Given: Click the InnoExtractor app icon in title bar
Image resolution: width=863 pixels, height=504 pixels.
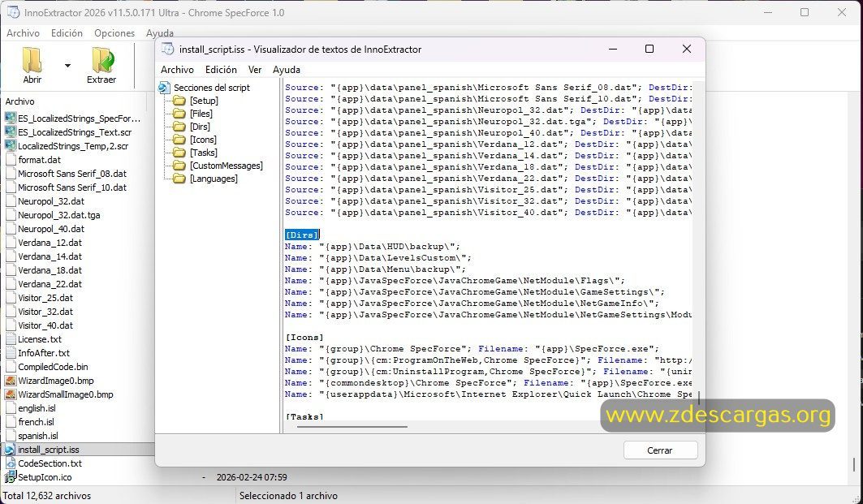Looking at the screenshot, I should point(13,12).
